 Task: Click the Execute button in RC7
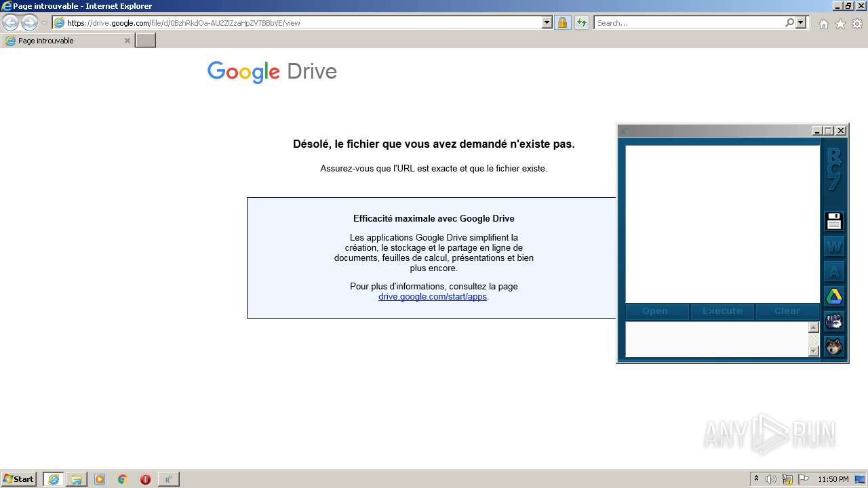pyautogui.click(x=722, y=311)
